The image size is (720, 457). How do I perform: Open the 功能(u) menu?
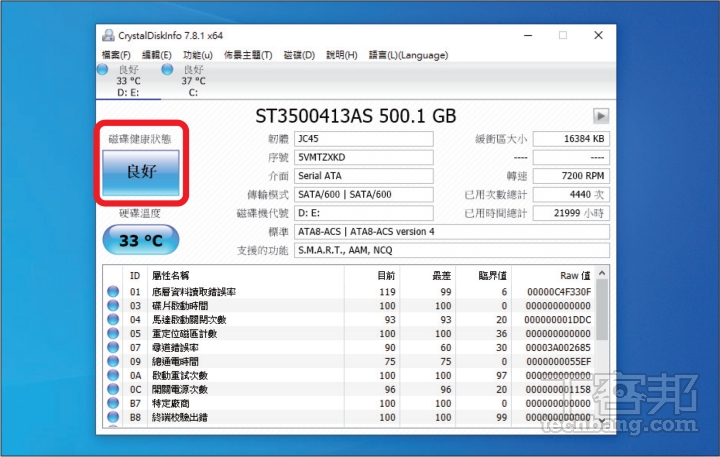[x=198, y=55]
